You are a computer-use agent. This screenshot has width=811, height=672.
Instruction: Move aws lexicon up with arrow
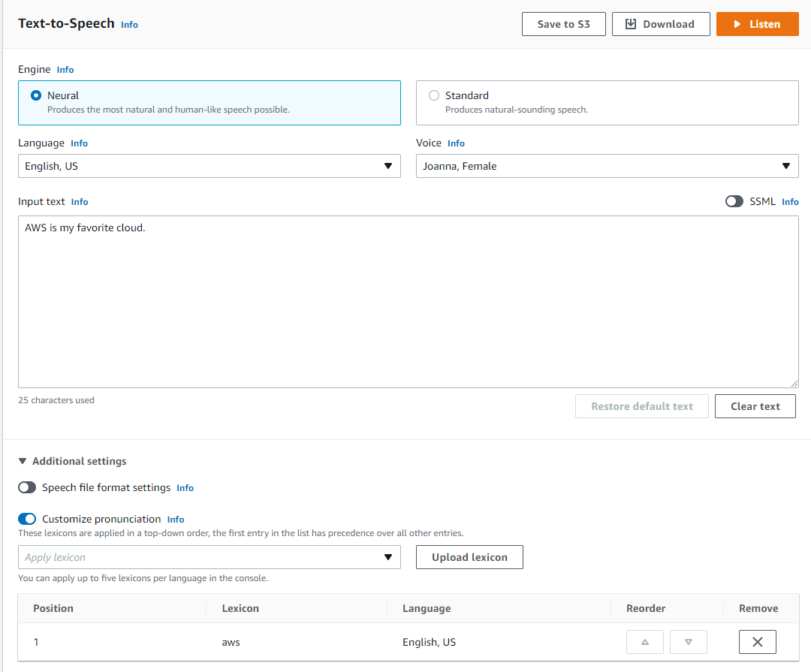tap(645, 642)
